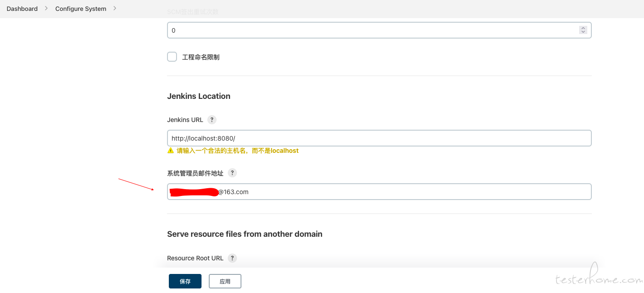Enable the 工程命名限制 checkbox
The image size is (644, 293).
[172, 57]
